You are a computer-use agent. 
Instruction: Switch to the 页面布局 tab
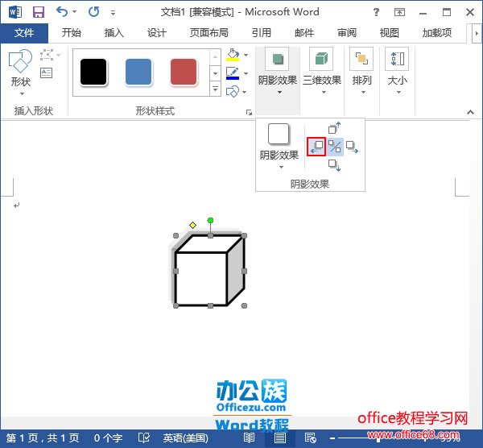208,33
